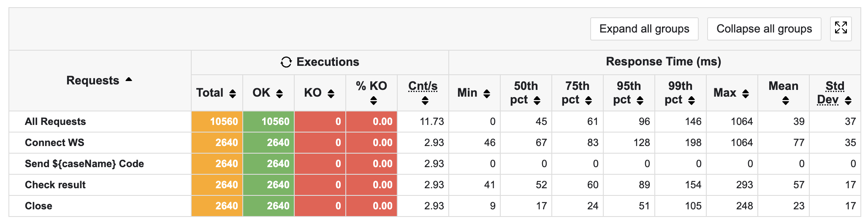
Task: Click the All Requests red KO cell
Action: coord(320,122)
